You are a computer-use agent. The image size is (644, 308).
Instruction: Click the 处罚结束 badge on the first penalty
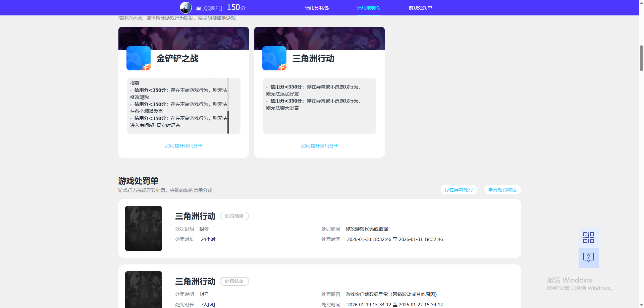(234, 216)
